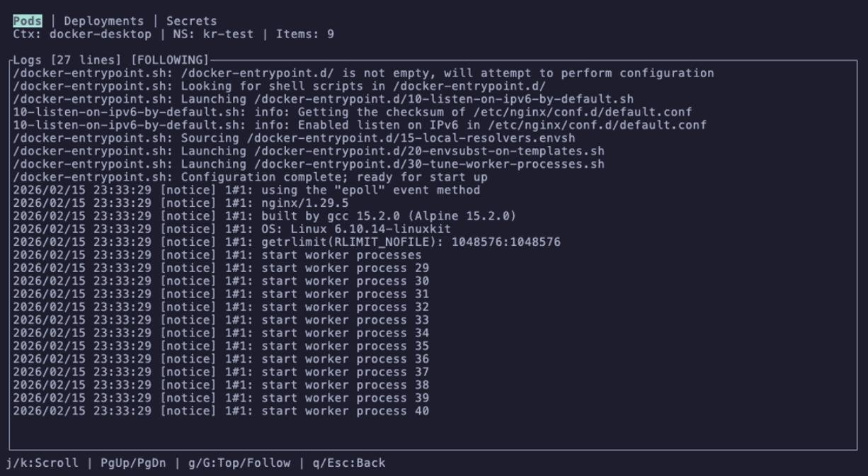Click the "Configuration complete" log line
This screenshot has width=868, height=476.
(250, 177)
